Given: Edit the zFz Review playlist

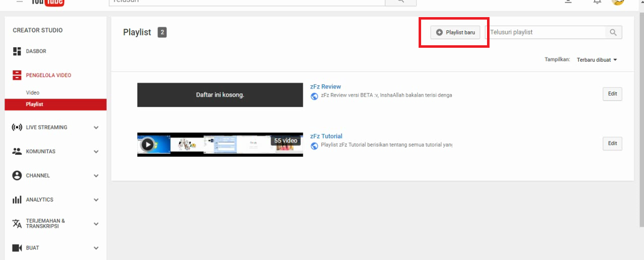Looking at the screenshot, I should pos(612,94).
